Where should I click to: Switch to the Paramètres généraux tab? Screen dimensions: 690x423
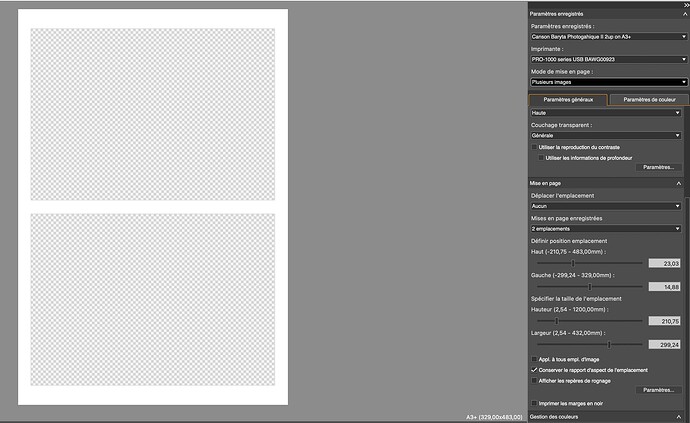567,100
